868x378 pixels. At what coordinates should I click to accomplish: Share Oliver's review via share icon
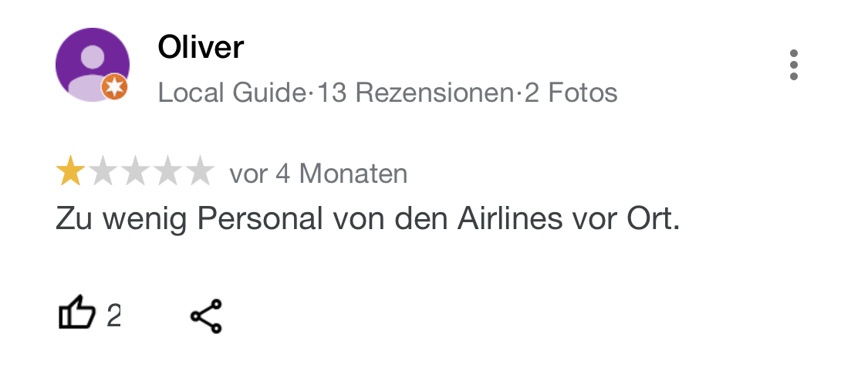[206, 316]
